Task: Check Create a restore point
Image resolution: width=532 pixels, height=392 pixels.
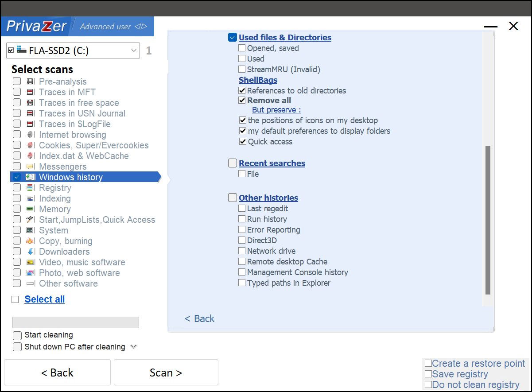Action: click(x=428, y=364)
